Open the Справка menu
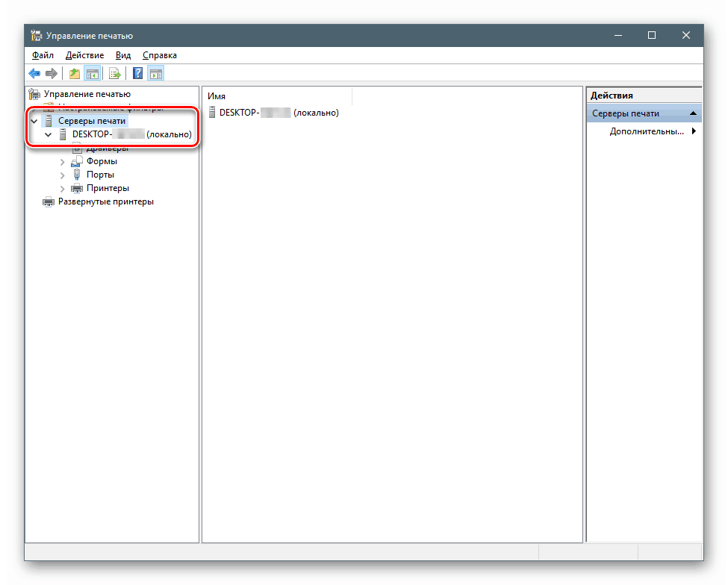The image size is (728, 585). click(159, 55)
